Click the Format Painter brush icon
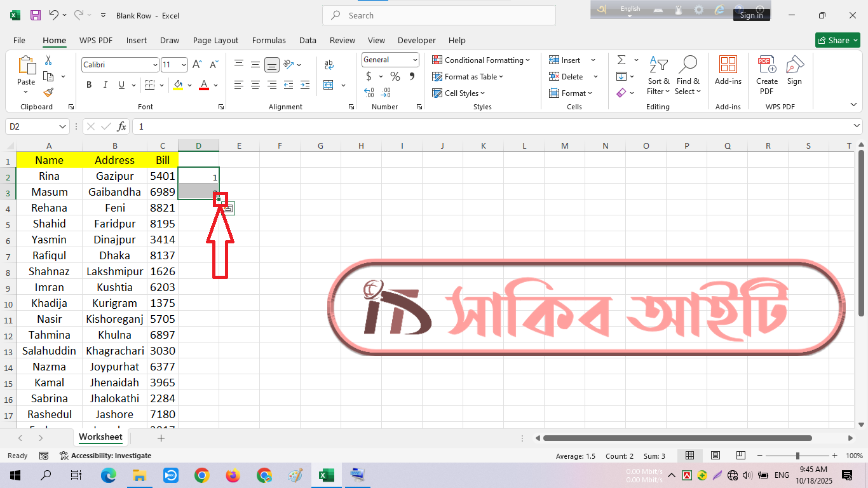 pyautogui.click(x=48, y=93)
